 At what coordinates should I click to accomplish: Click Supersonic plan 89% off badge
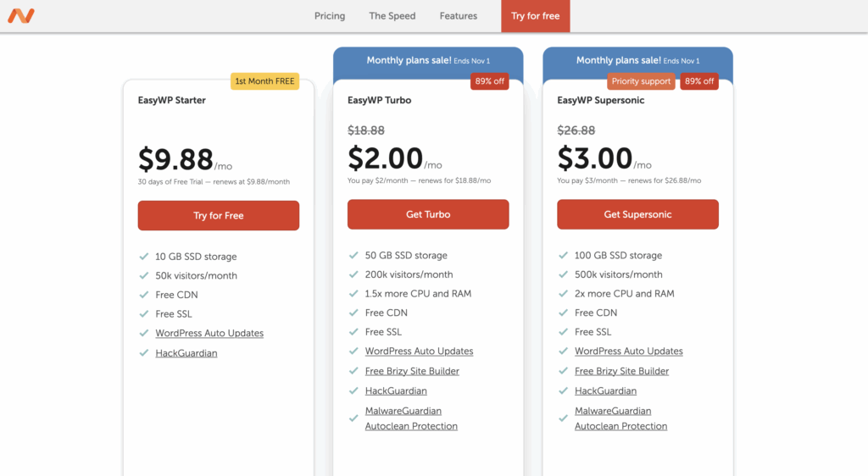click(699, 81)
